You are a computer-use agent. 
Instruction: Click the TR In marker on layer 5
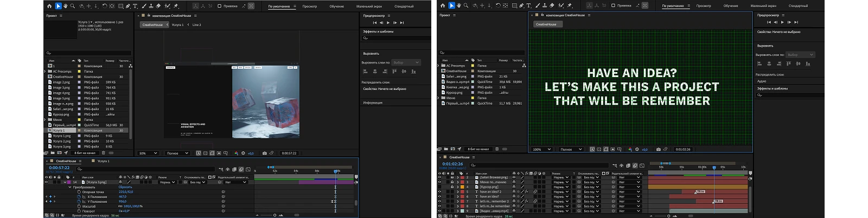[x=700, y=191]
